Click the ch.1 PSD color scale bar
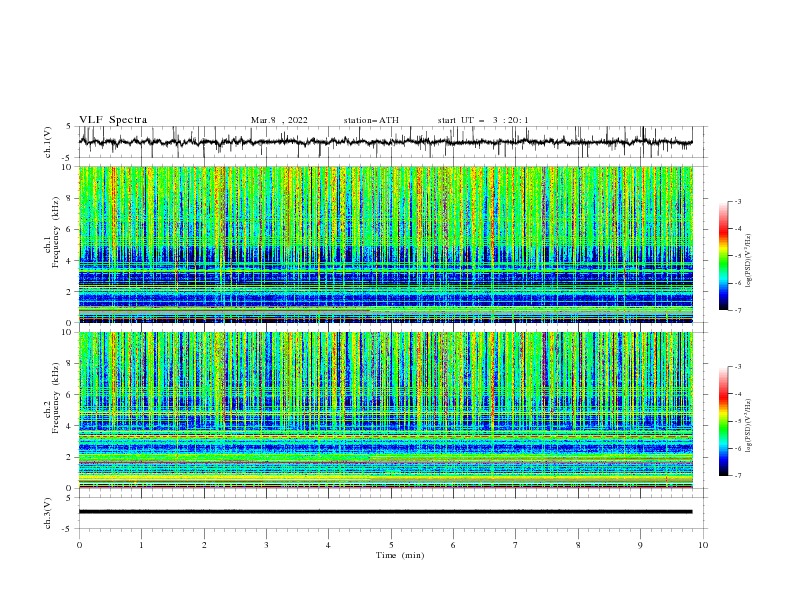This screenshot has height=612, width=792. click(723, 256)
